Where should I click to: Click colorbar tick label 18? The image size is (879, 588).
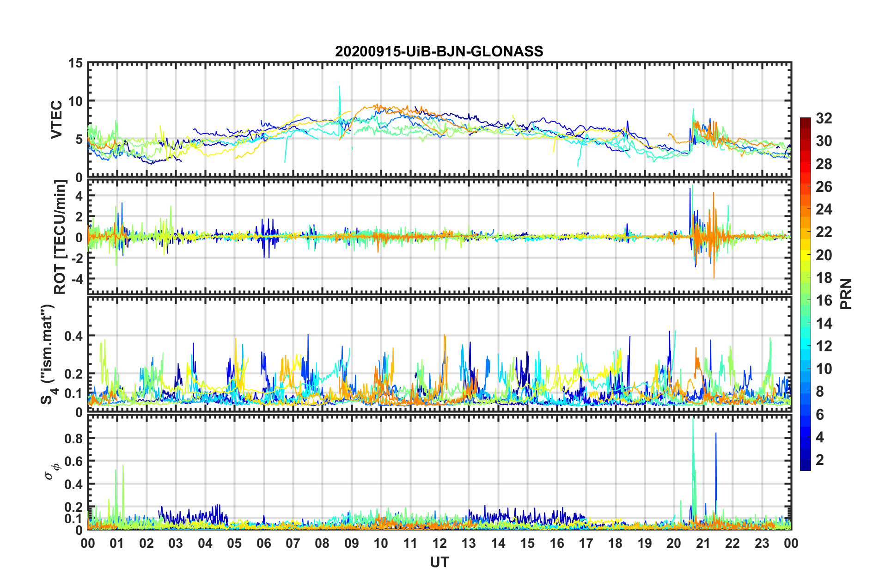click(824, 278)
